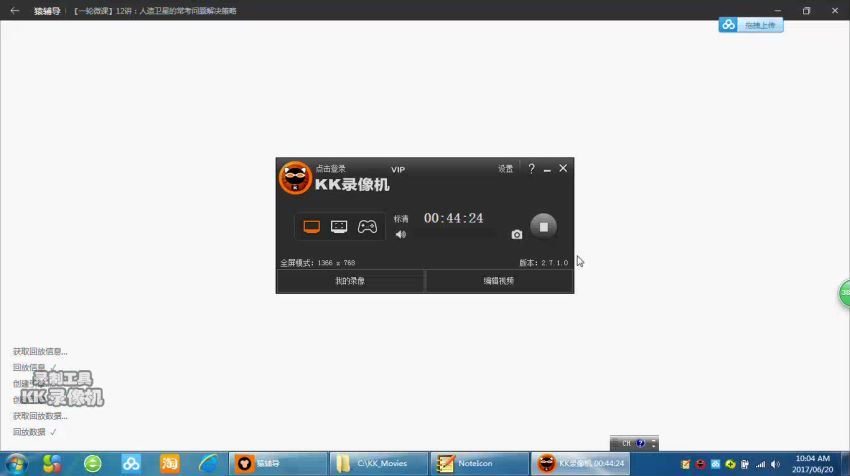The width and height of the screenshot is (850, 476).
Task: Select region recording mode icon
Action: 339,227
